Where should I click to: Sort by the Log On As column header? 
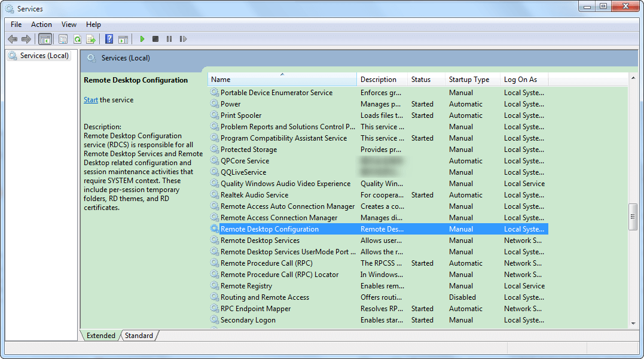(524, 79)
